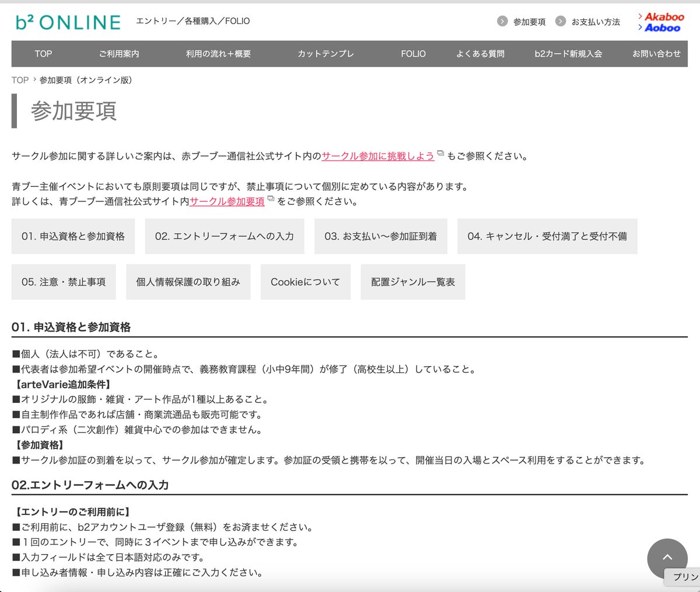Image resolution: width=700 pixels, height=592 pixels.
Task: Open 配置ジャンル一覧表 button
Action: pos(413,282)
